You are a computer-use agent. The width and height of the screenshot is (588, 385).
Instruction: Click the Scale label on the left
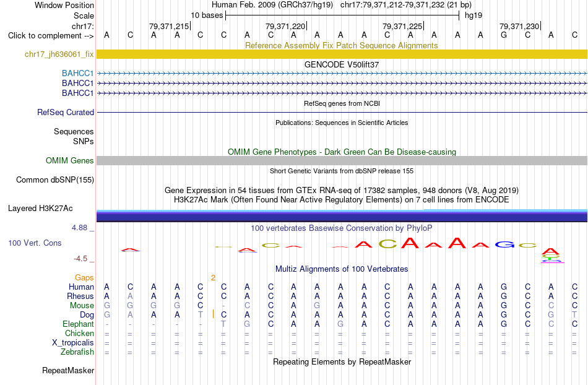coord(84,15)
